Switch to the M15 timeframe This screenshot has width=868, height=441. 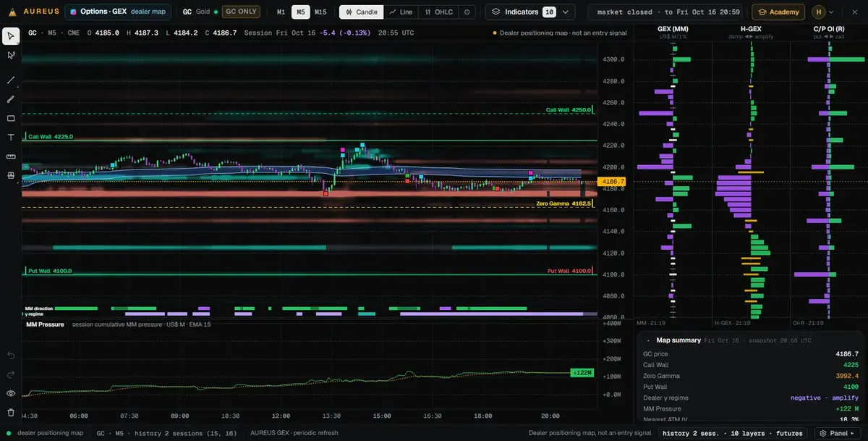pyautogui.click(x=320, y=12)
